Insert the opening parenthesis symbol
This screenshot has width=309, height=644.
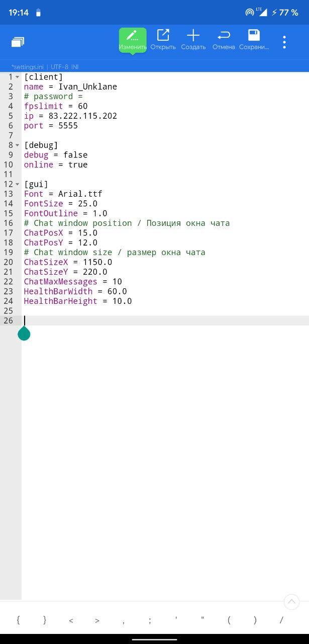pyautogui.click(x=229, y=620)
